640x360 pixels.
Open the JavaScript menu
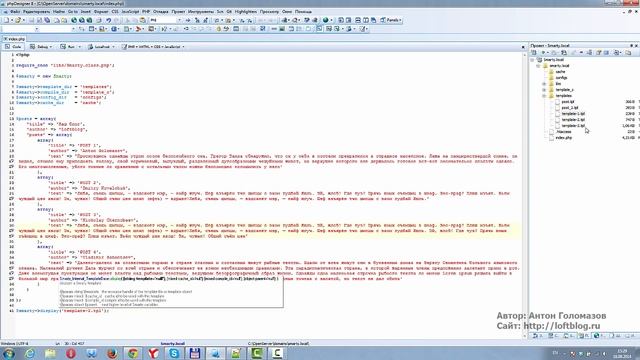130,12
